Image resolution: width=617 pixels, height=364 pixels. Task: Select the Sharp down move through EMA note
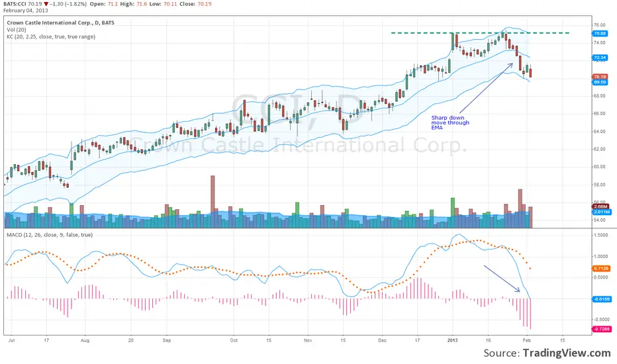click(x=450, y=123)
